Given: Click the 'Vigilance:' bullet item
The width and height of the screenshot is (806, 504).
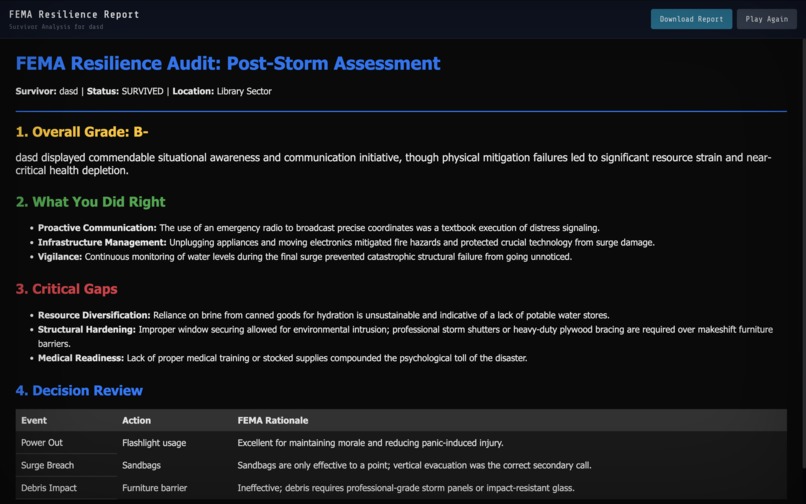Looking at the screenshot, I should point(304,257).
